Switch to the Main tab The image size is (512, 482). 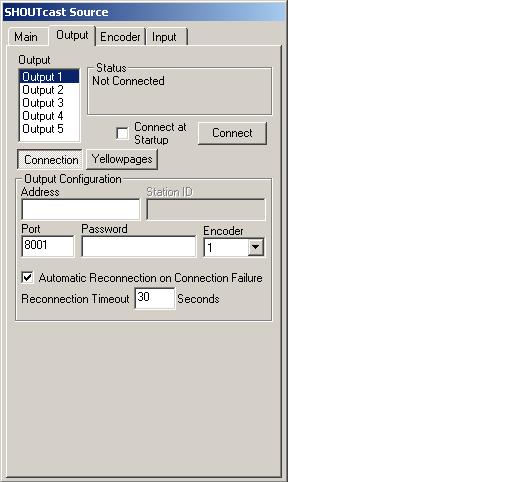(x=27, y=37)
